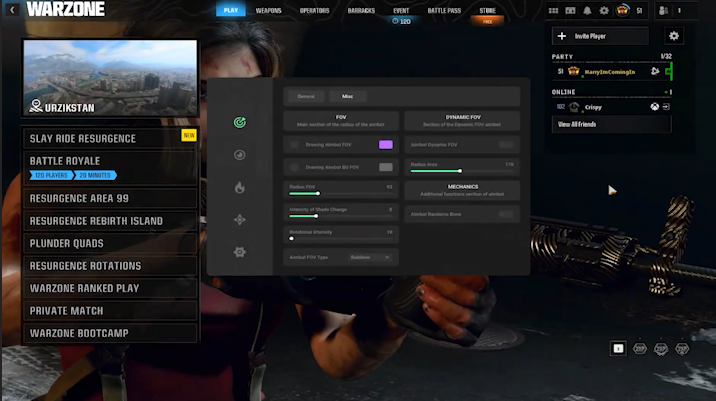Open notifications bell in the top bar
The height and width of the screenshot is (401, 716).
coord(587,11)
